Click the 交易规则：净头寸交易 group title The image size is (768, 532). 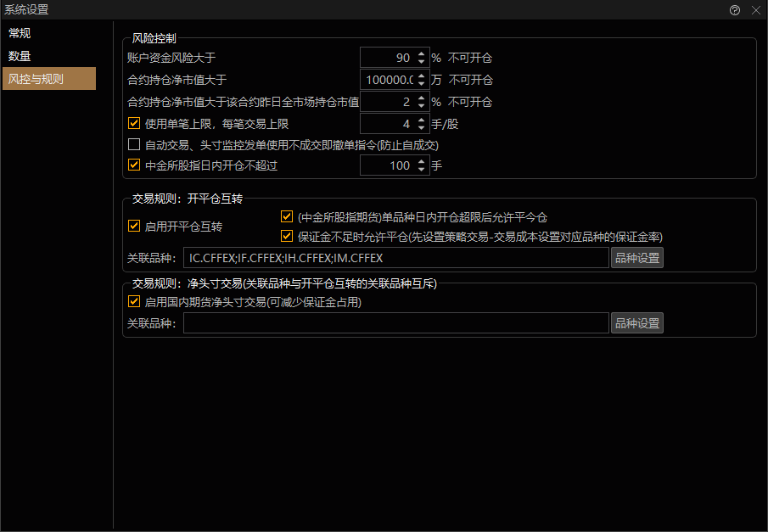tap(284, 283)
